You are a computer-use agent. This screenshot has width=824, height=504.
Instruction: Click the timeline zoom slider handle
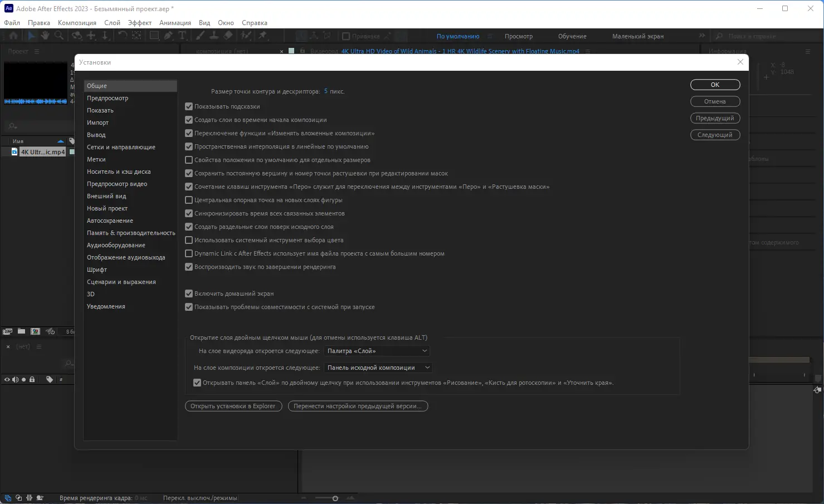335,498
